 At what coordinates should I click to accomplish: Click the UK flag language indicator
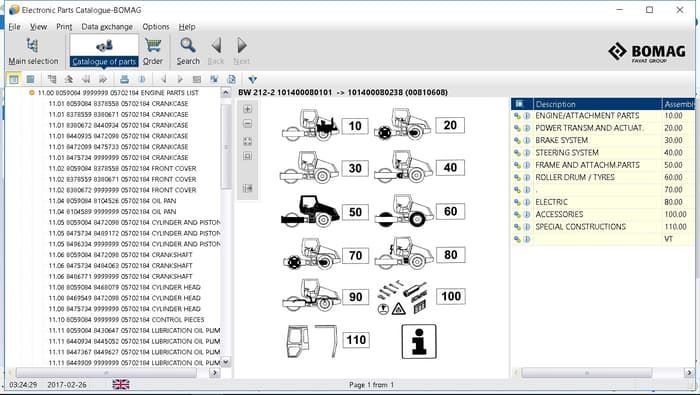coord(121,384)
